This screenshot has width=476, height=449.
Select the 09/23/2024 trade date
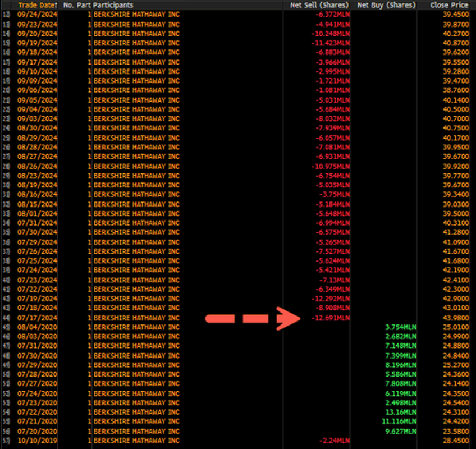38,24
